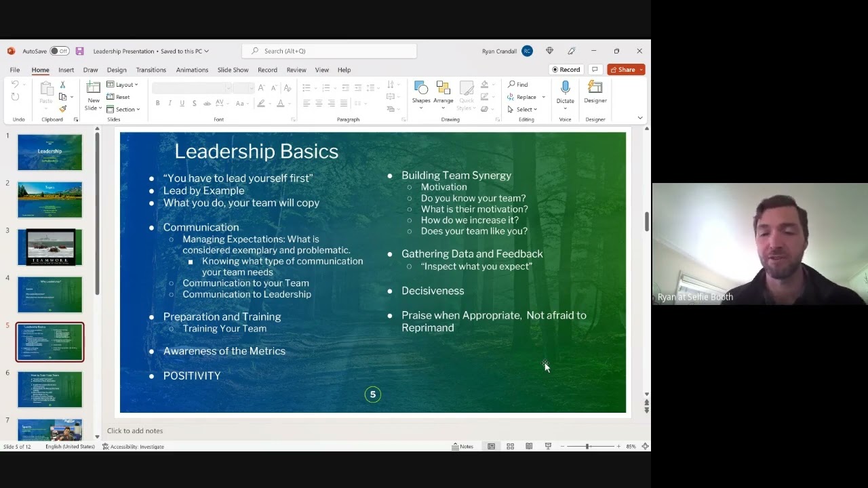The image size is (868, 488).
Task: Click the Record button
Action: 566,69
